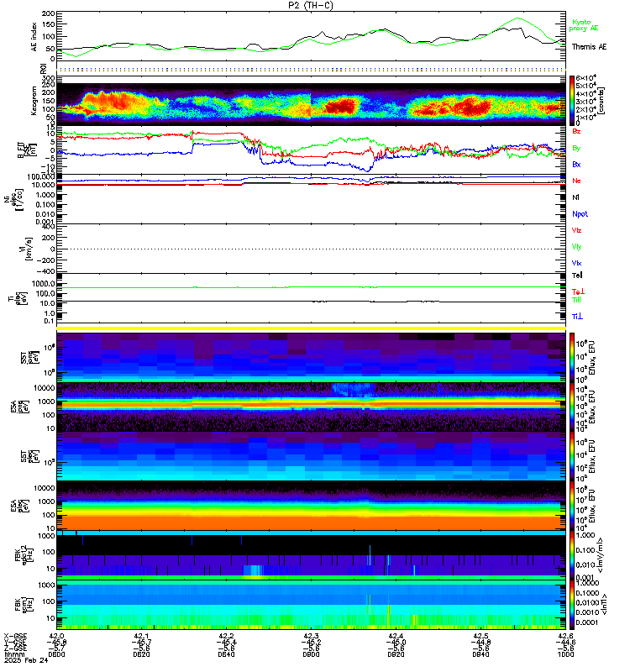
Task: Select the red Ne legend label
Action: pyautogui.click(x=576, y=181)
